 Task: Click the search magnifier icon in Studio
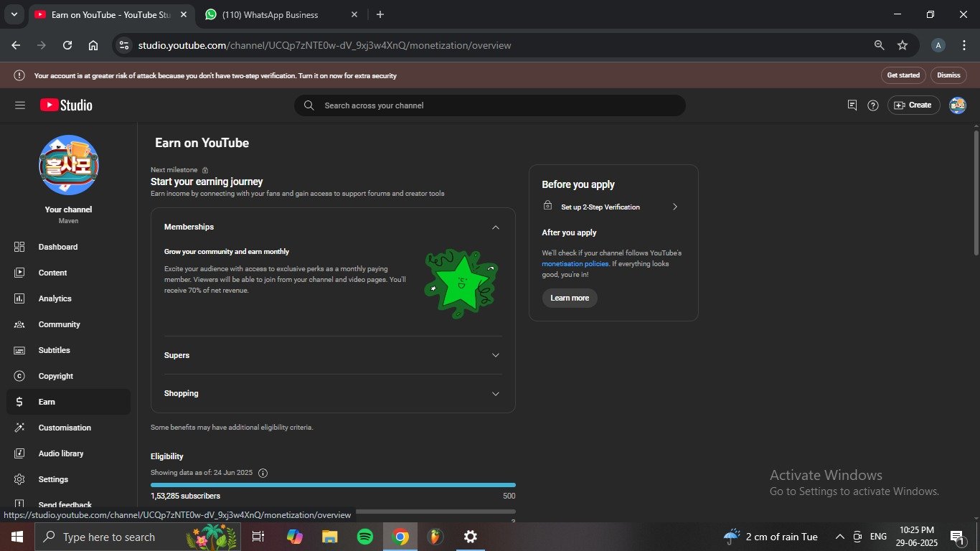[x=309, y=105]
